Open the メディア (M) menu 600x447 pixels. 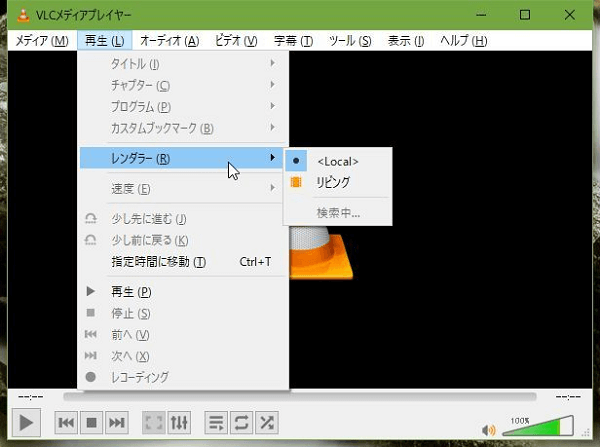[x=42, y=41]
